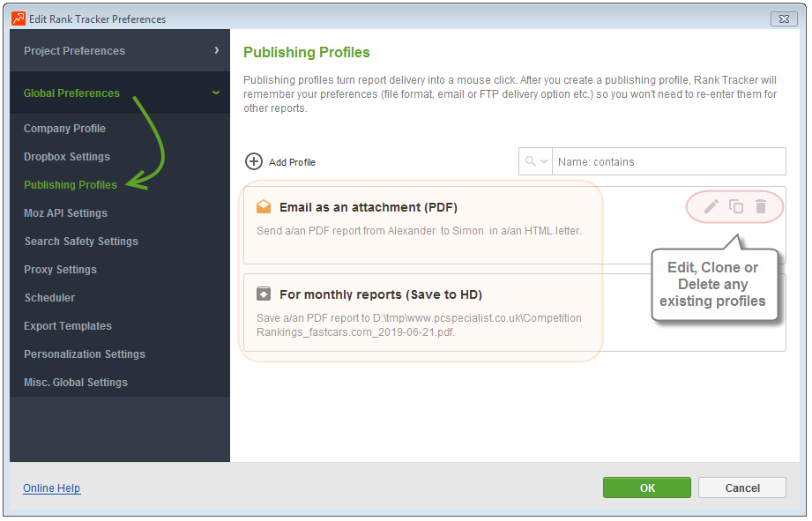Click the email envelope profile icon

pyautogui.click(x=264, y=206)
